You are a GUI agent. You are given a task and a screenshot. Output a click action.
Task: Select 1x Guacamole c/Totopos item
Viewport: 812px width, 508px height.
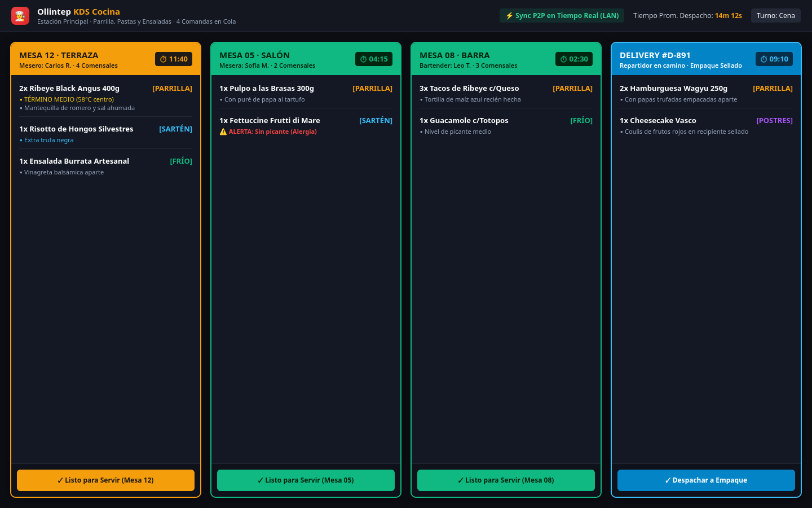point(464,121)
